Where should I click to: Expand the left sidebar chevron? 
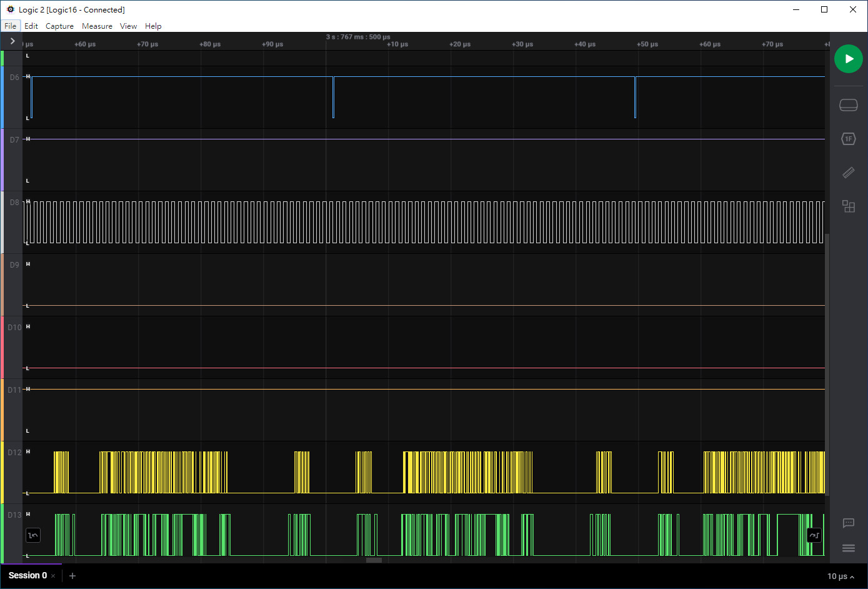click(12, 41)
